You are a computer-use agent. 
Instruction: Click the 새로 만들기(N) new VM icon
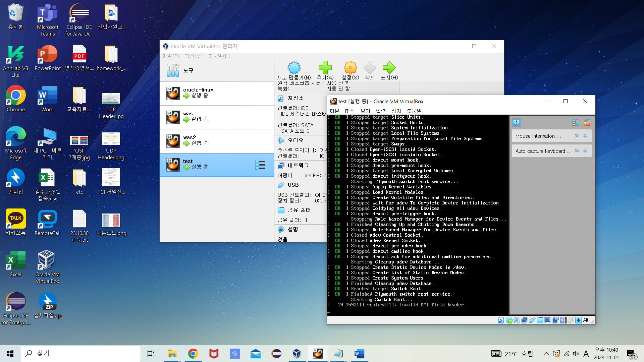click(294, 68)
